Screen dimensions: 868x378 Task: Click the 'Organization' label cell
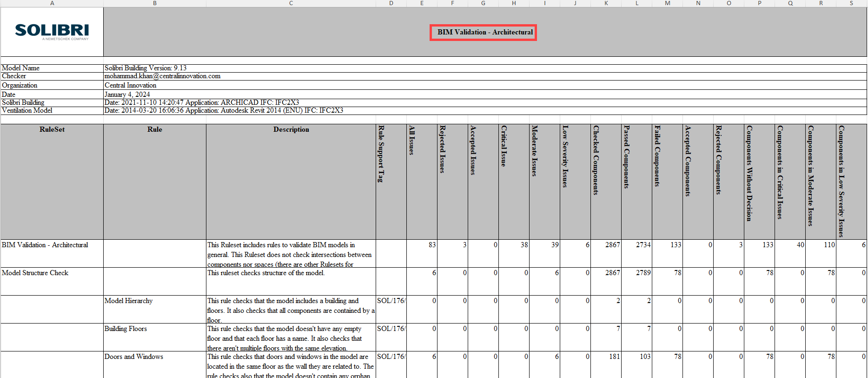pyautogui.click(x=52, y=85)
